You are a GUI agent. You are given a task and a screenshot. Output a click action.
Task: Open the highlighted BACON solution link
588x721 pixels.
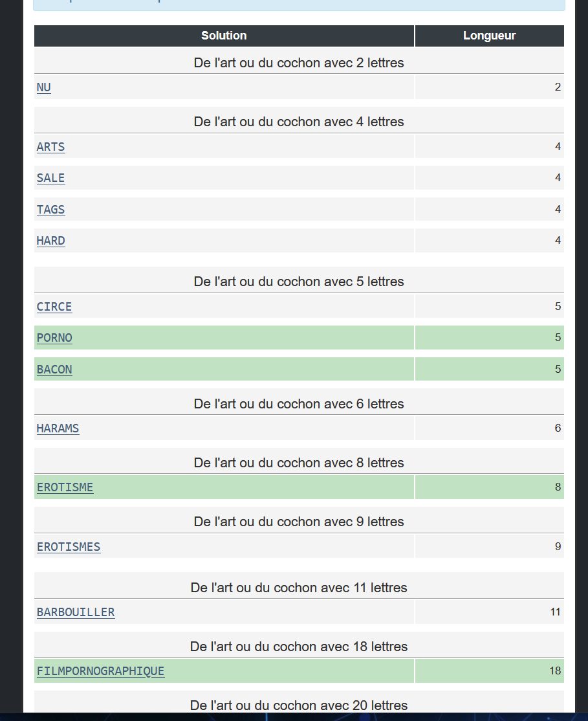click(x=54, y=370)
